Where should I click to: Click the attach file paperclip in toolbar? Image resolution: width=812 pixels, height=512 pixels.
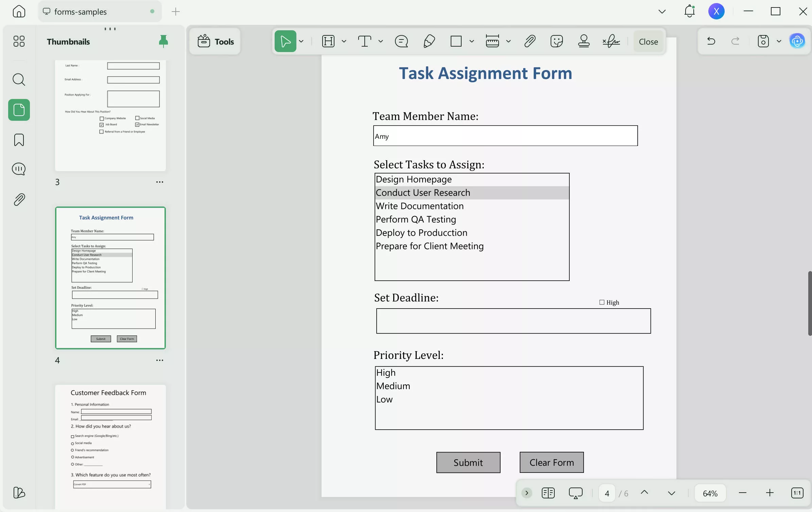tap(530, 42)
